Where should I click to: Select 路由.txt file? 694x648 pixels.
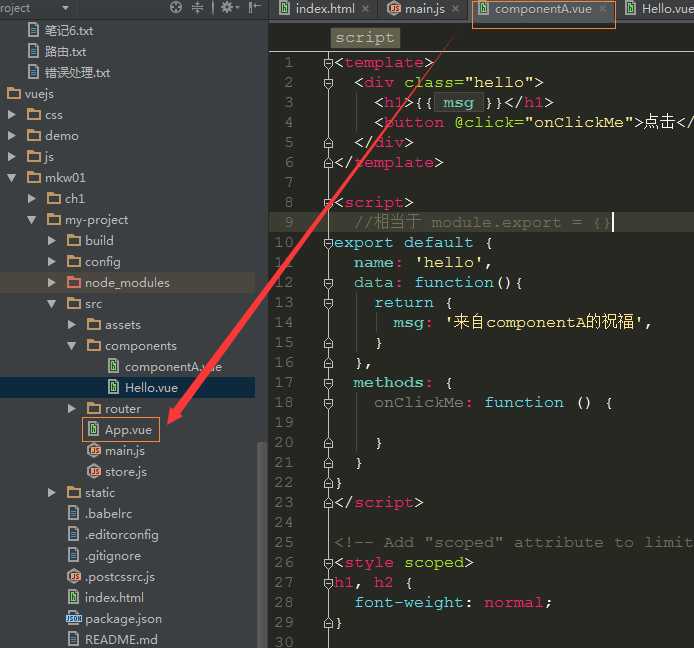[65, 51]
